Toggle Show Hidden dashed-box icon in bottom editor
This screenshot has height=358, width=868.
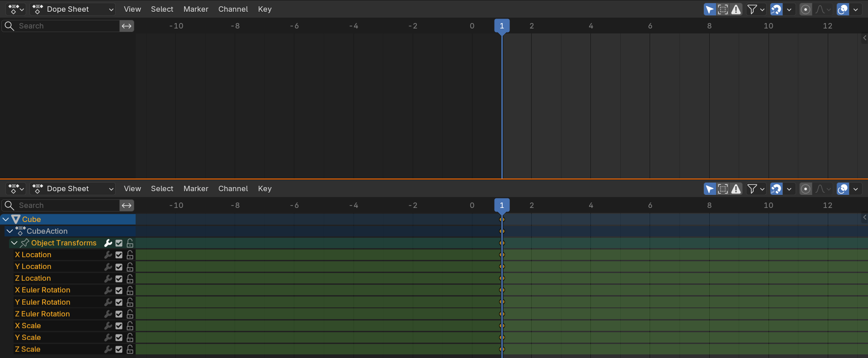coord(723,188)
